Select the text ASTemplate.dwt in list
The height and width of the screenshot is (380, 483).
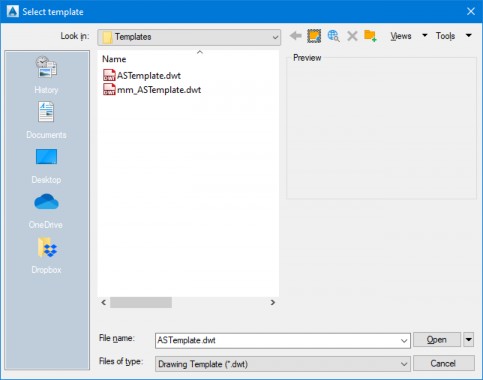click(149, 76)
